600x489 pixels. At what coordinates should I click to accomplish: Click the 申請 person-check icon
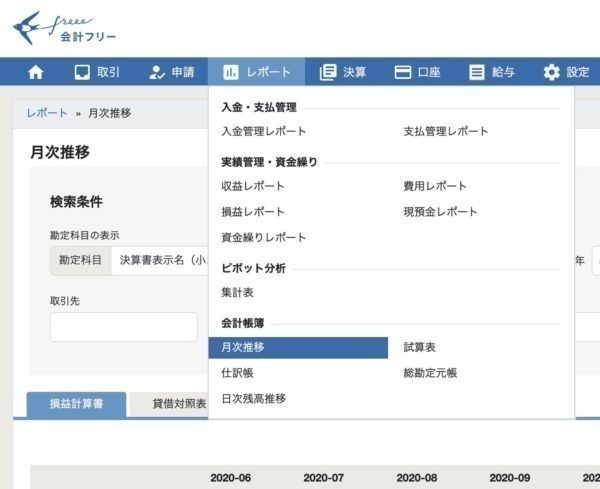click(157, 72)
